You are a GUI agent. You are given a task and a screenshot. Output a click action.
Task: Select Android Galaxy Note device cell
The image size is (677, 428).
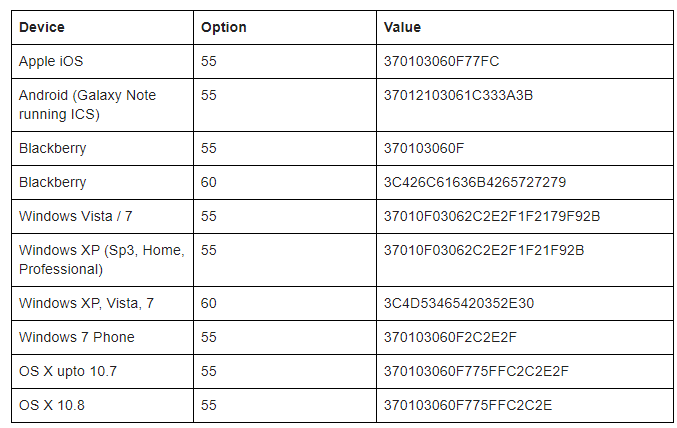point(87,104)
